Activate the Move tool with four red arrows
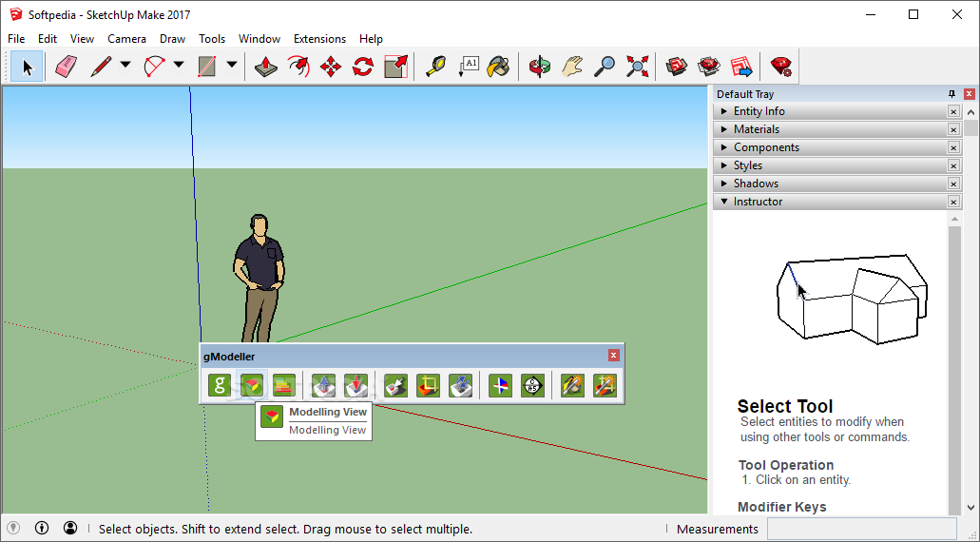Viewport: 980px width, 542px height. (x=331, y=67)
